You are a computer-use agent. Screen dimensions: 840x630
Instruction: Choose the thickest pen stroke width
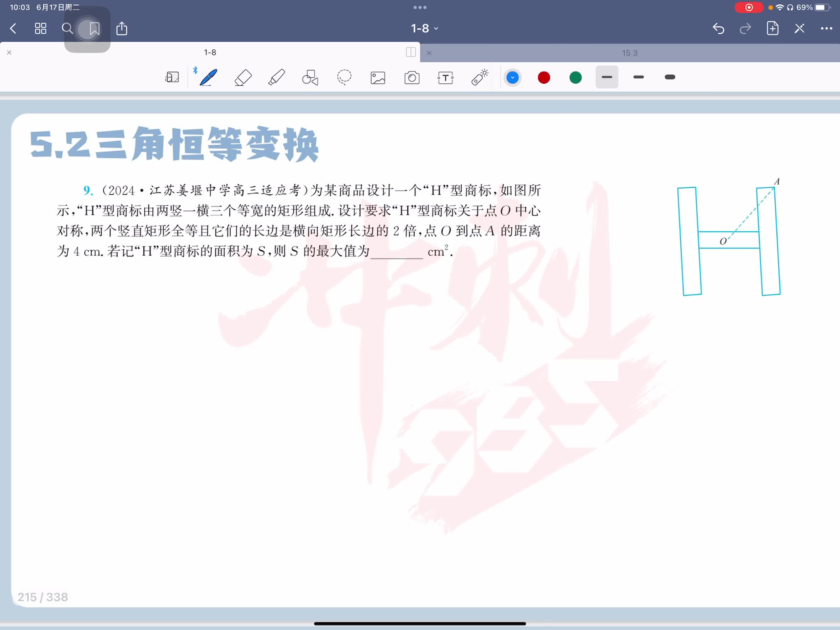(x=670, y=77)
